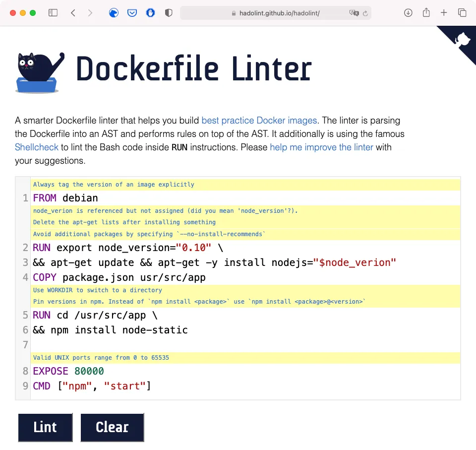Viewport: 476px width, 450px height.
Task: Click the 'npm install node-static' line
Action: (x=245, y=330)
